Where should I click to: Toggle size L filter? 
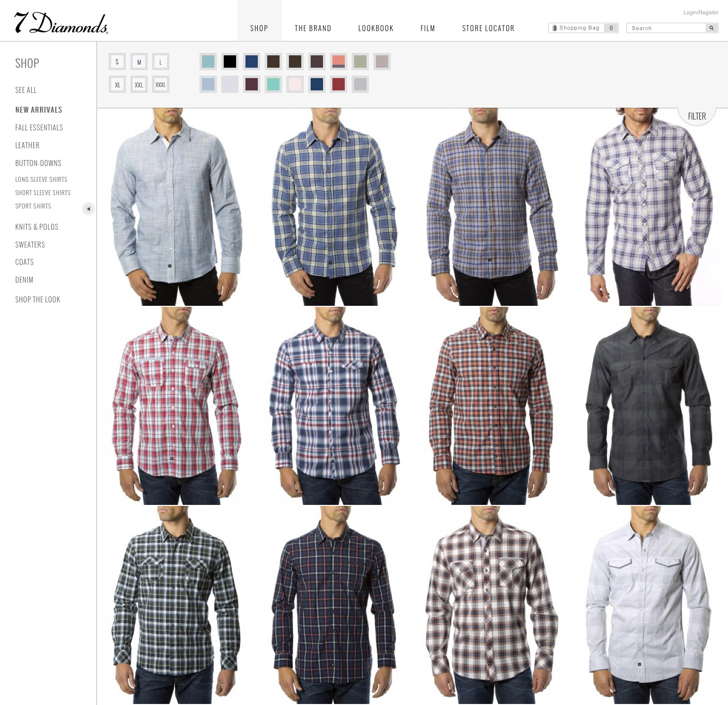pos(161,62)
